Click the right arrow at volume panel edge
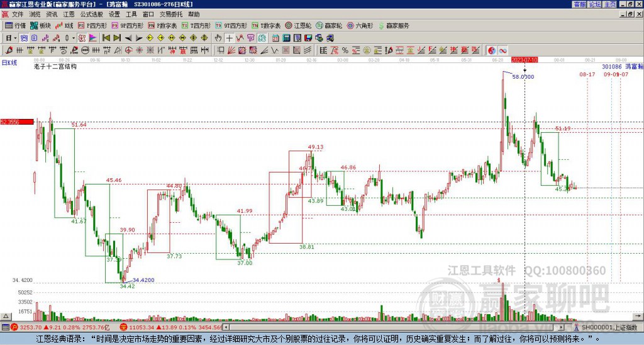Image resolution: width=644 pixels, height=345 pixels. [638, 316]
